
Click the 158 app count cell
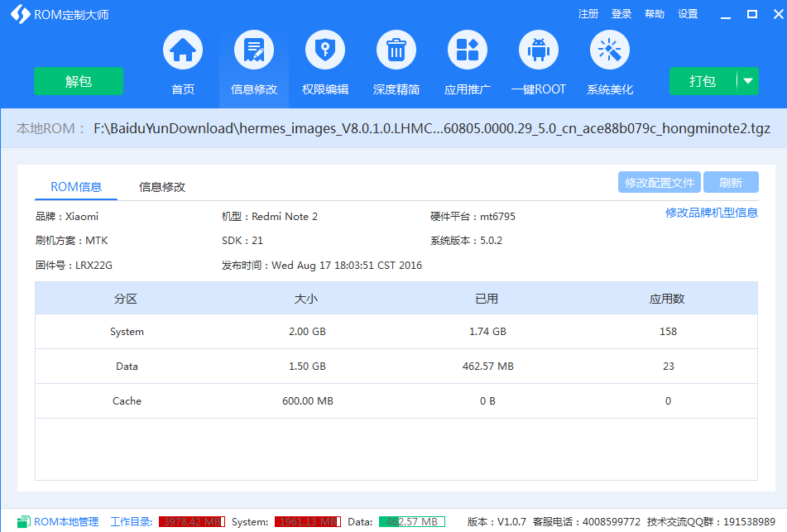(668, 332)
